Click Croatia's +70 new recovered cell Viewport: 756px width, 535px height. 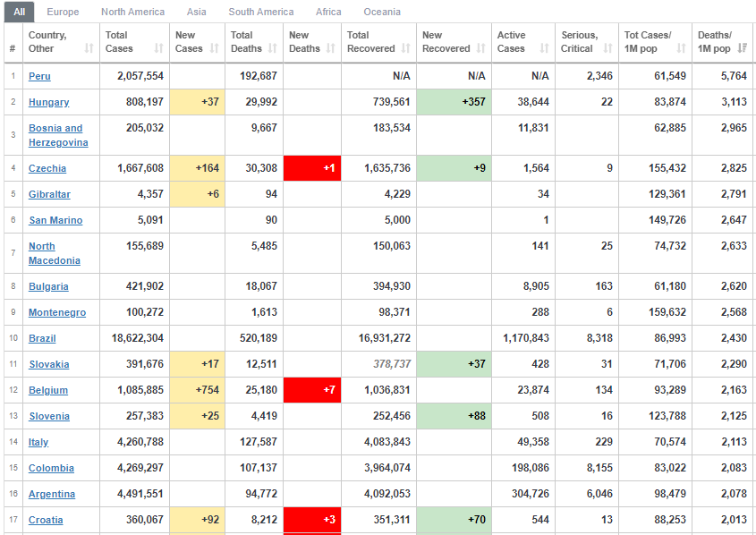click(x=454, y=520)
